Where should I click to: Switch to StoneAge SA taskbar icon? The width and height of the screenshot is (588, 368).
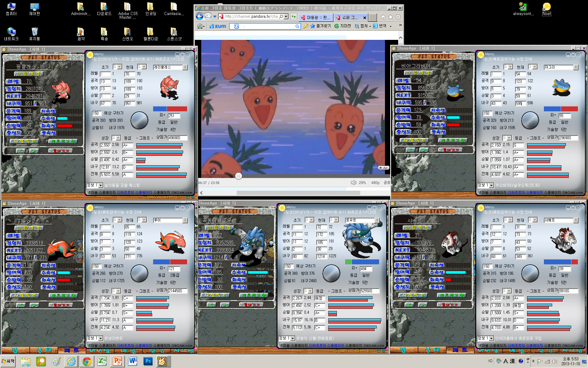click(x=162, y=361)
